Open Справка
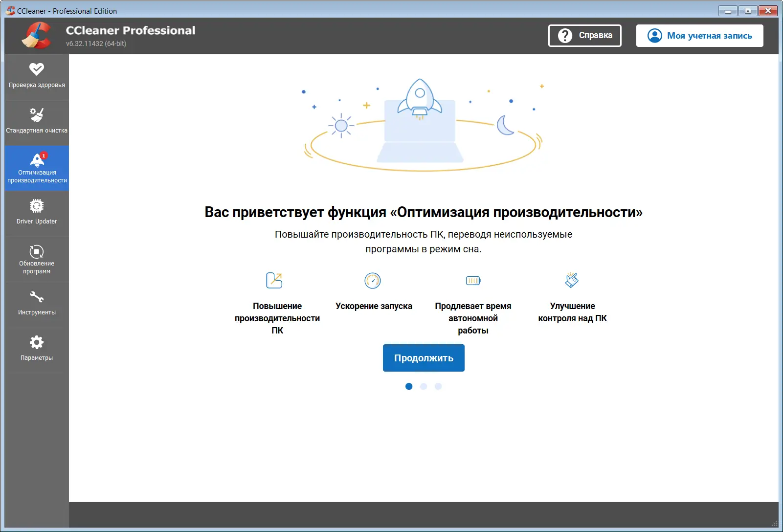 584,35
